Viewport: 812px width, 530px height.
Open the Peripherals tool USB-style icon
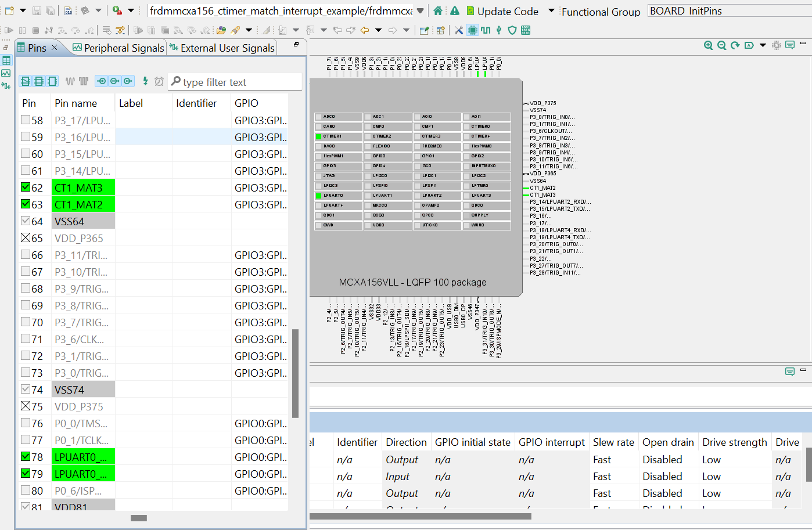(499, 30)
